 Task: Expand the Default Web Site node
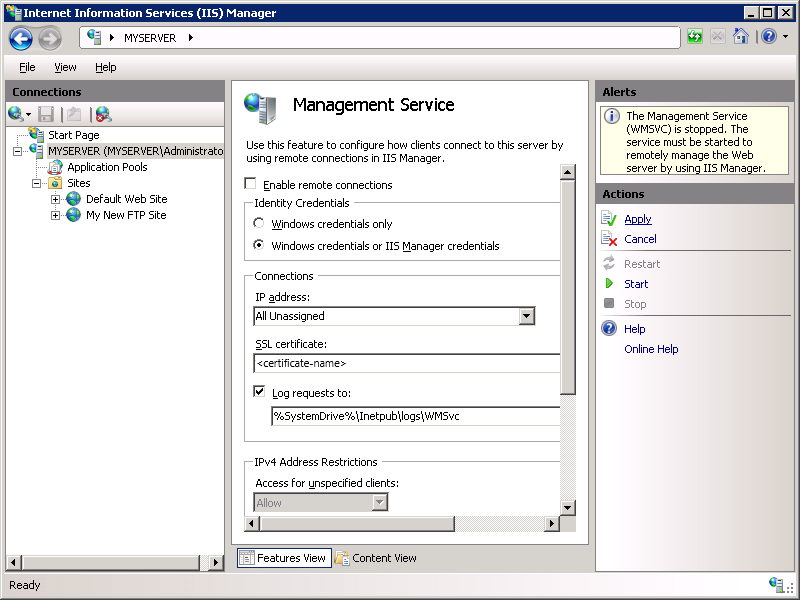point(56,198)
